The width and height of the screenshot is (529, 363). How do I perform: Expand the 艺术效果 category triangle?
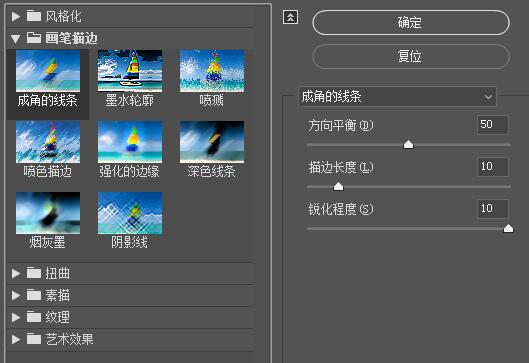tap(16, 339)
